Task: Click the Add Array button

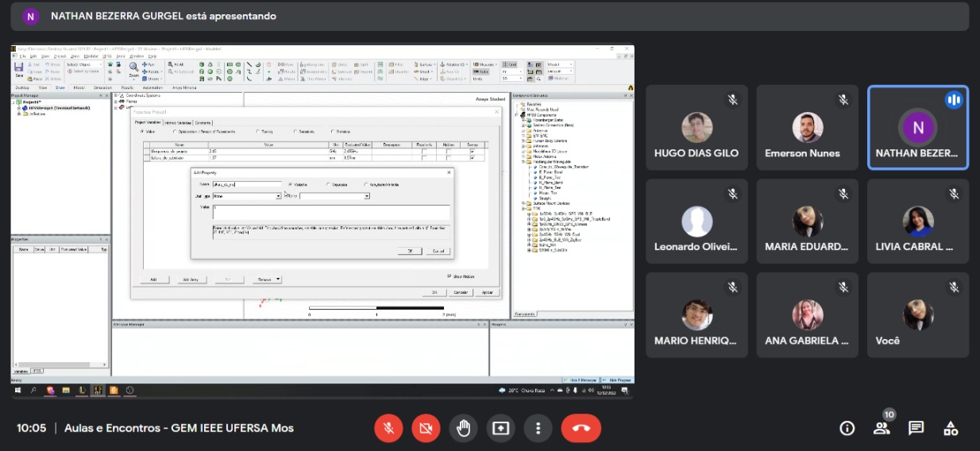Action: tap(191, 279)
